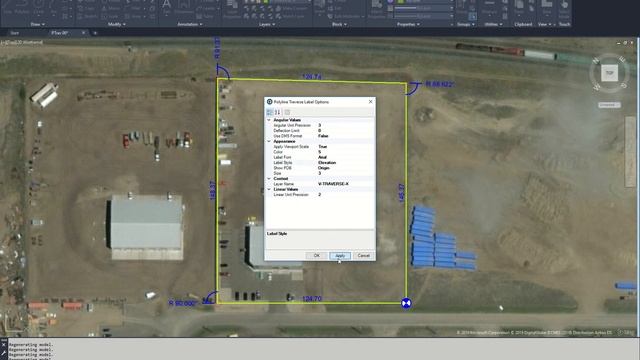
Task: Open the Clipboard panel
Action: click(523, 24)
